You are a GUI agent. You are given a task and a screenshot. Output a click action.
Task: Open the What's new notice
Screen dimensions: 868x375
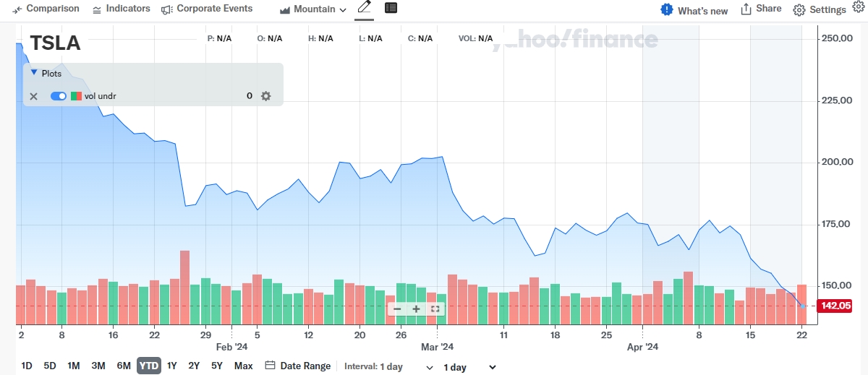pyautogui.click(x=694, y=10)
